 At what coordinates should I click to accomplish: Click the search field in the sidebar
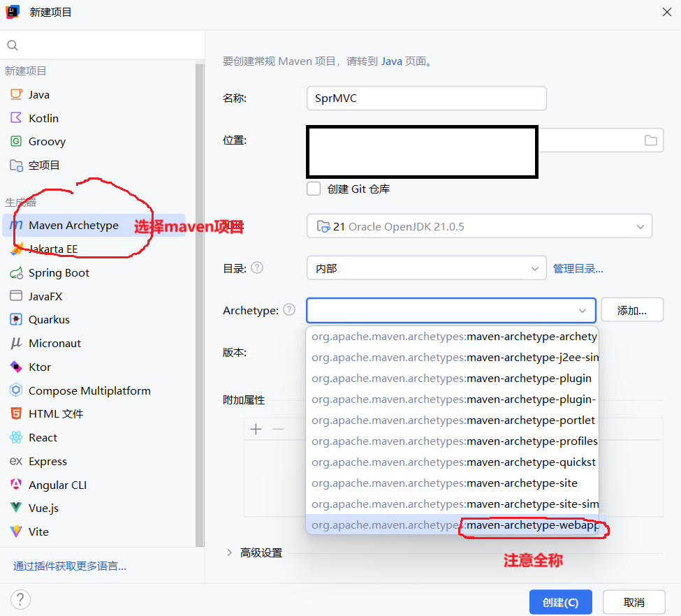[103, 45]
